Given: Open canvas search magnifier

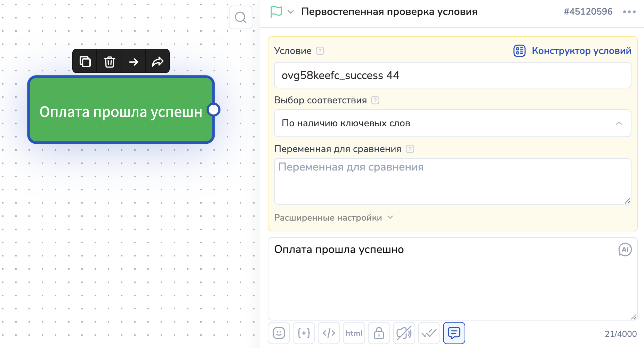Looking at the screenshot, I should coord(240,17).
